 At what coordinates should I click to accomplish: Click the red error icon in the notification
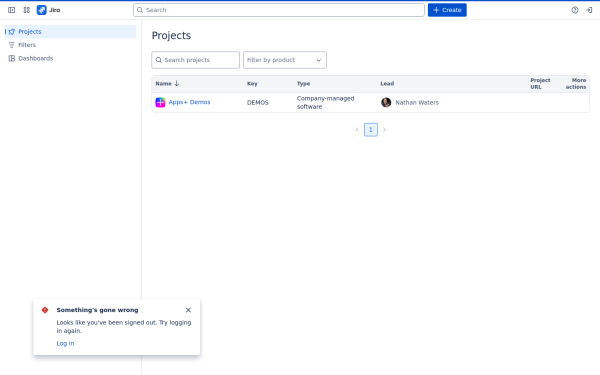[x=45, y=310]
